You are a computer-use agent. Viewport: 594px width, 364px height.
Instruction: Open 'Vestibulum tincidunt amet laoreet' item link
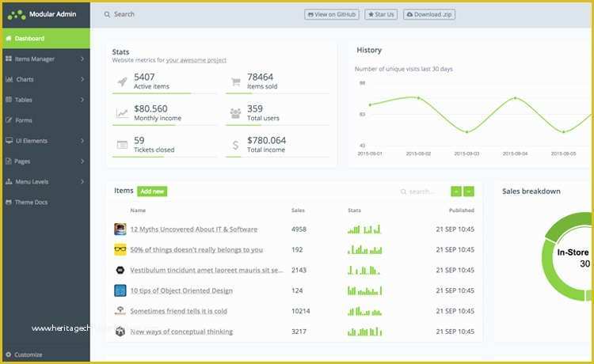(207, 270)
